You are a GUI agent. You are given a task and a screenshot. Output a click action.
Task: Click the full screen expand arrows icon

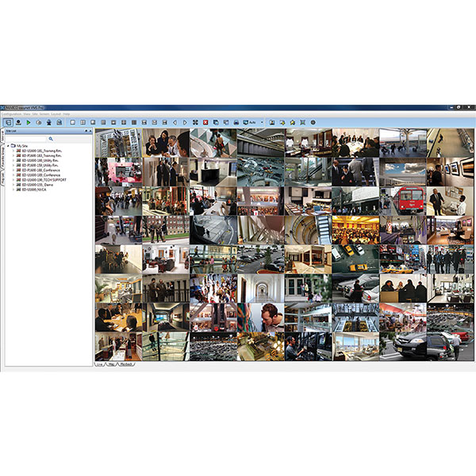(195, 122)
